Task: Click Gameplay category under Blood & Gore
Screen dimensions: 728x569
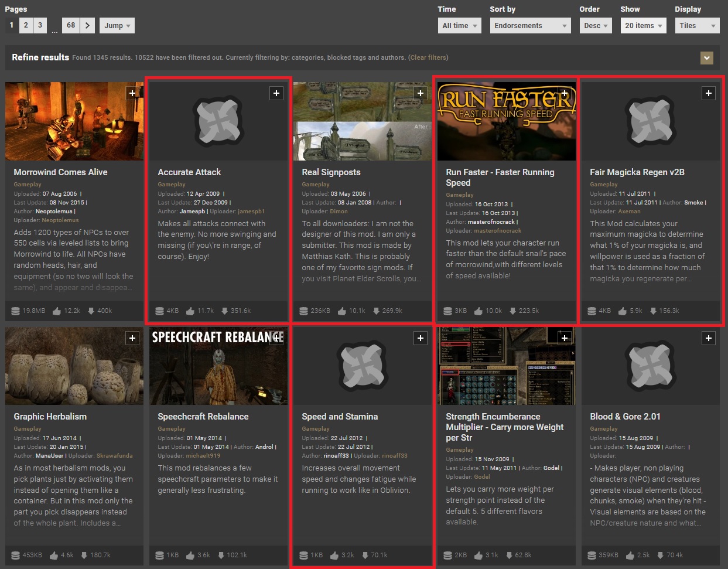Action: tap(603, 429)
